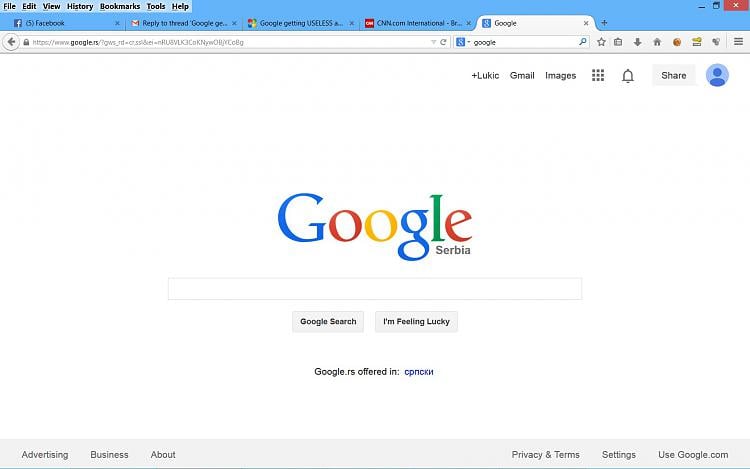Reload the page with the refresh icon
Viewport: 750px width, 469px height.
pos(443,42)
